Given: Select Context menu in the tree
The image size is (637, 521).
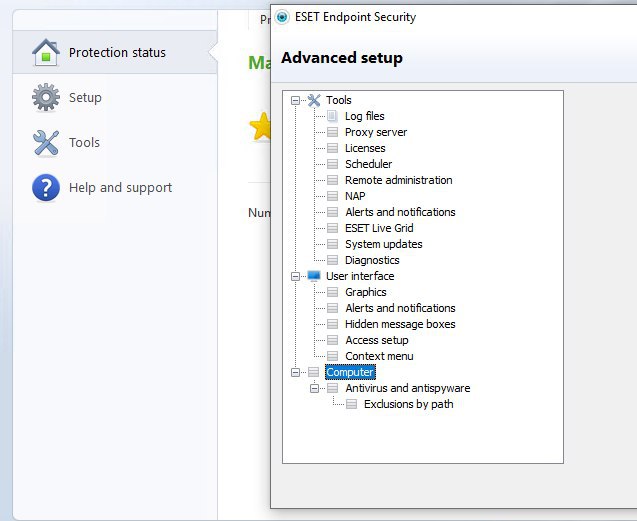Looking at the screenshot, I should pos(379,356).
